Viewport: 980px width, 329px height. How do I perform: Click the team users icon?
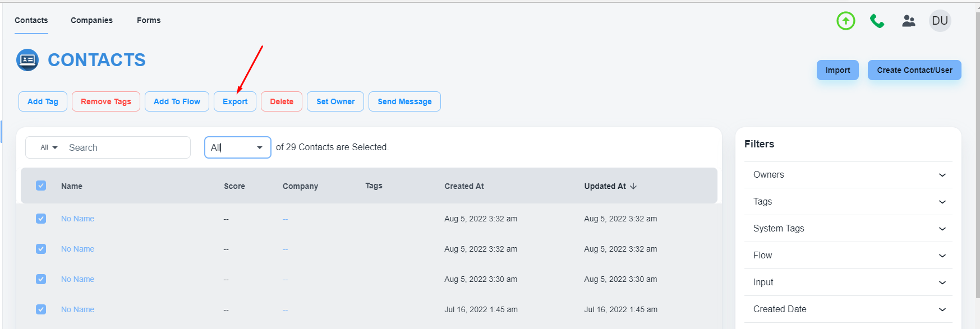click(x=908, y=21)
